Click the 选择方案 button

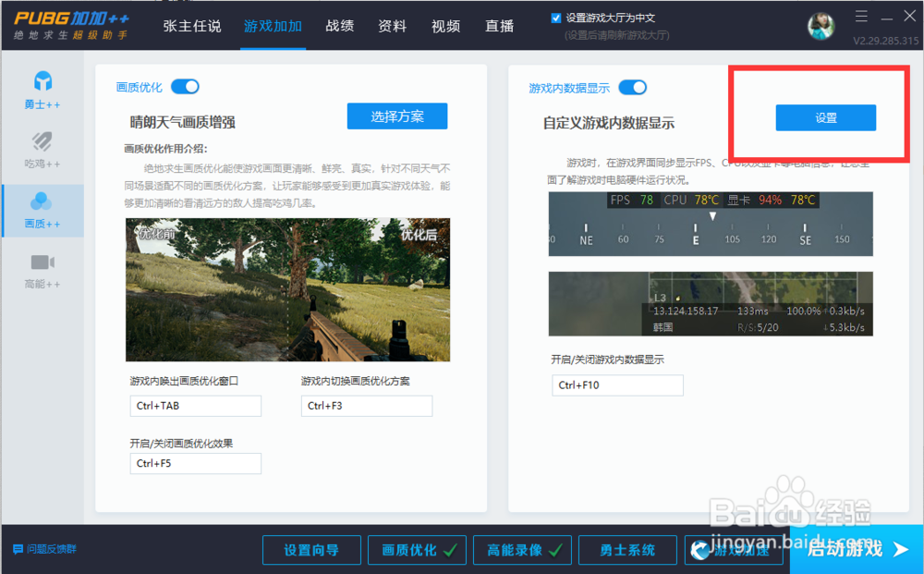(x=397, y=116)
